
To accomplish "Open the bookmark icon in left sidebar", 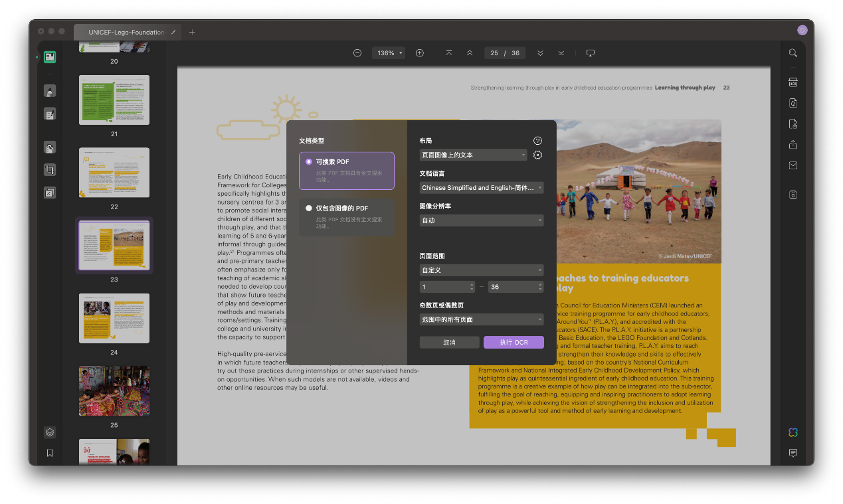I will click(50, 453).
